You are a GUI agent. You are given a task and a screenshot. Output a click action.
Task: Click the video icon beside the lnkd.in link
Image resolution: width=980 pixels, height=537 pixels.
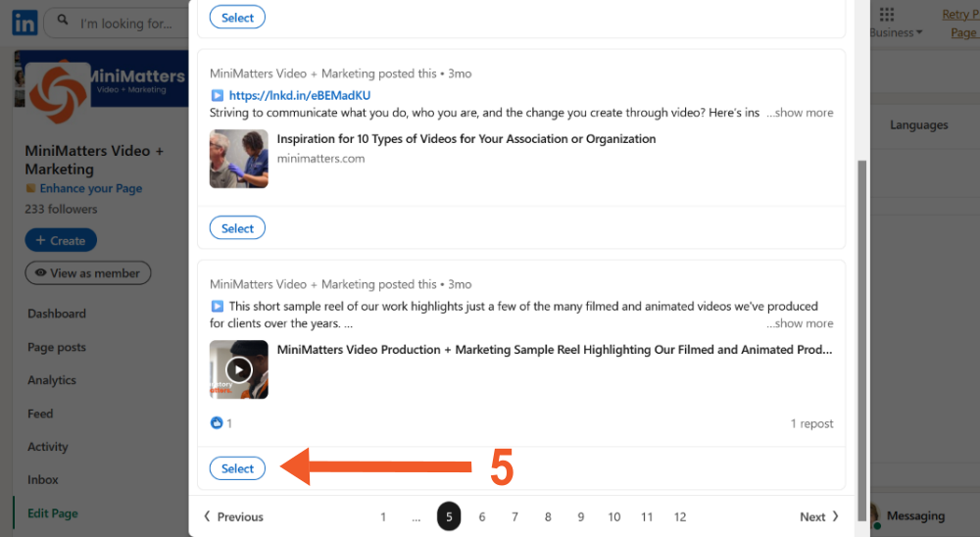pos(217,96)
